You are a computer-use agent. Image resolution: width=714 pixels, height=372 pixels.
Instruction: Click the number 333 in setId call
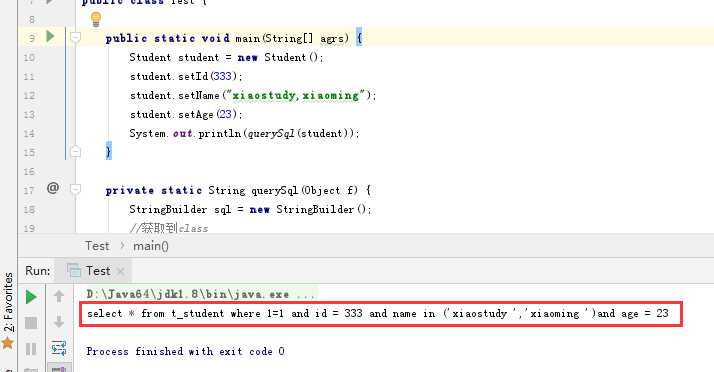coord(222,76)
